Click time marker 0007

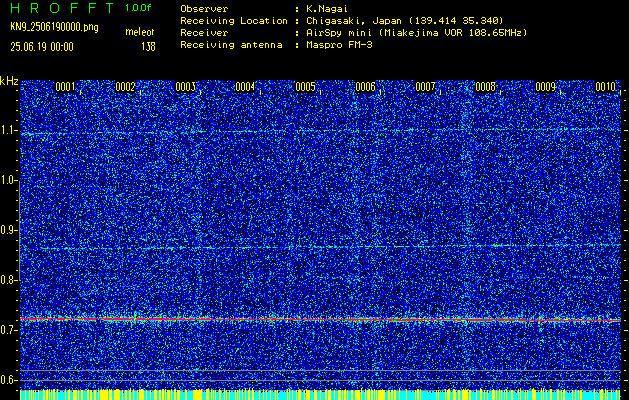(425, 87)
